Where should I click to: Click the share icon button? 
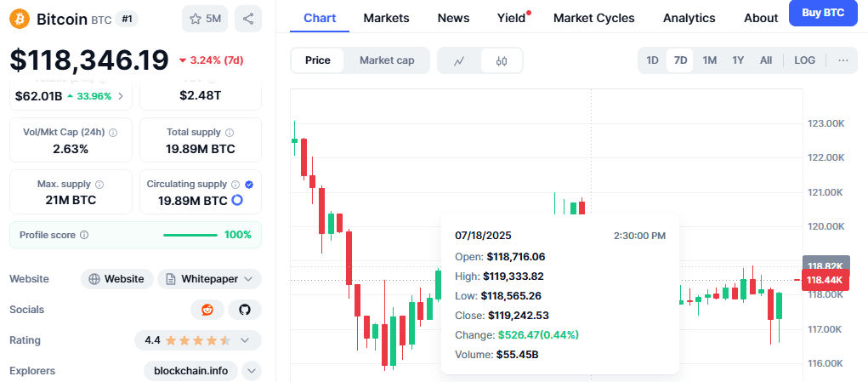coord(248,19)
